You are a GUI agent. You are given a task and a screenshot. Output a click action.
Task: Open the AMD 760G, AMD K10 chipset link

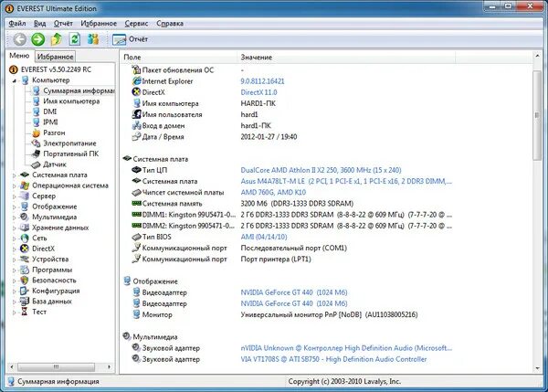[273, 192]
